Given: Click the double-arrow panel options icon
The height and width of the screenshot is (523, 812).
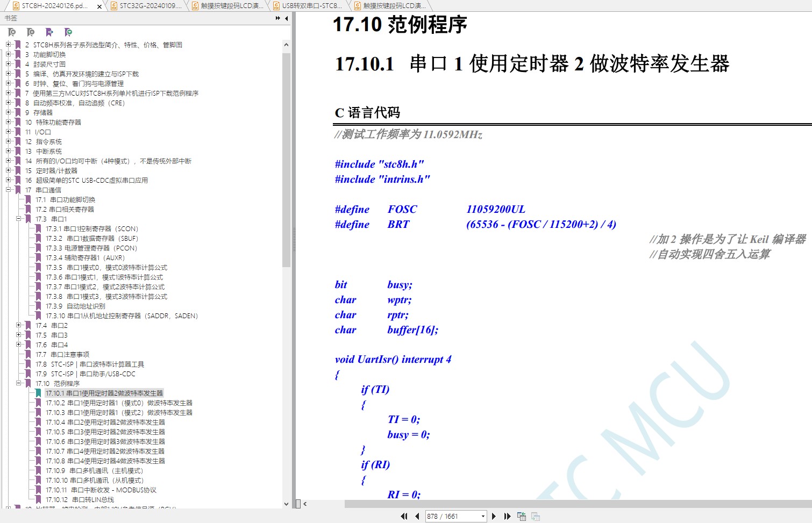Looking at the screenshot, I should click(x=277, y=18).
